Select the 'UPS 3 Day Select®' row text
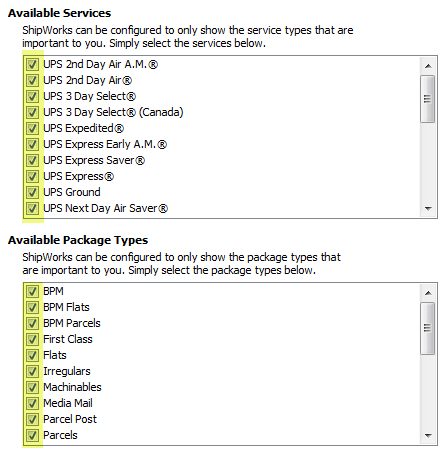The width and height of the screenshot is (442, 449). click(89, 96)
